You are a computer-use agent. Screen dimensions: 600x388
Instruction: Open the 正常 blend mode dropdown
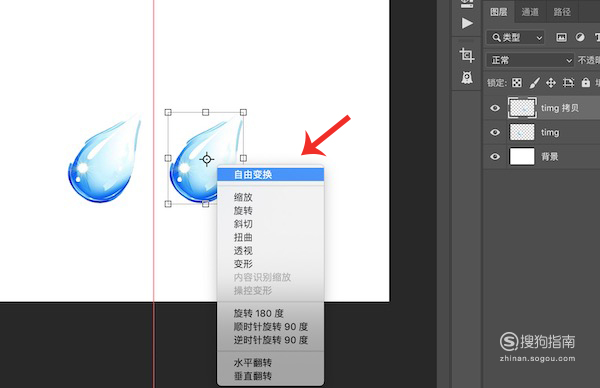530,60
